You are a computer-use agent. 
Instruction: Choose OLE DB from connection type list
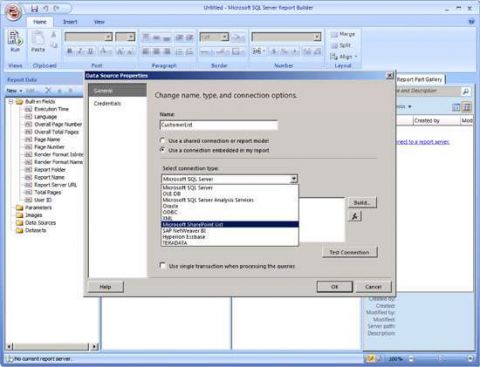tap(230, 194)
